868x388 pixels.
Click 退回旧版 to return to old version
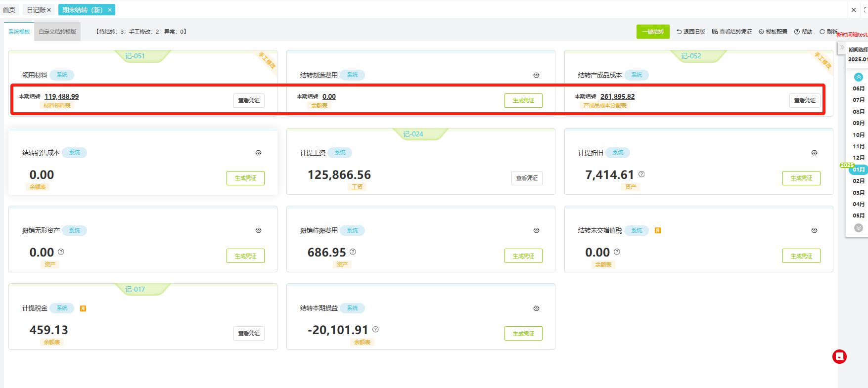click(x=691, y=32)
